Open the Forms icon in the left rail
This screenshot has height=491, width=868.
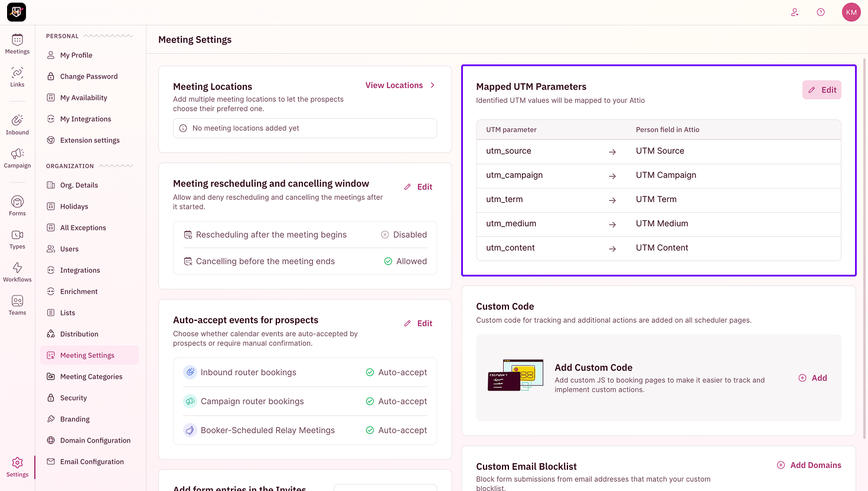(x=17, y=206)
